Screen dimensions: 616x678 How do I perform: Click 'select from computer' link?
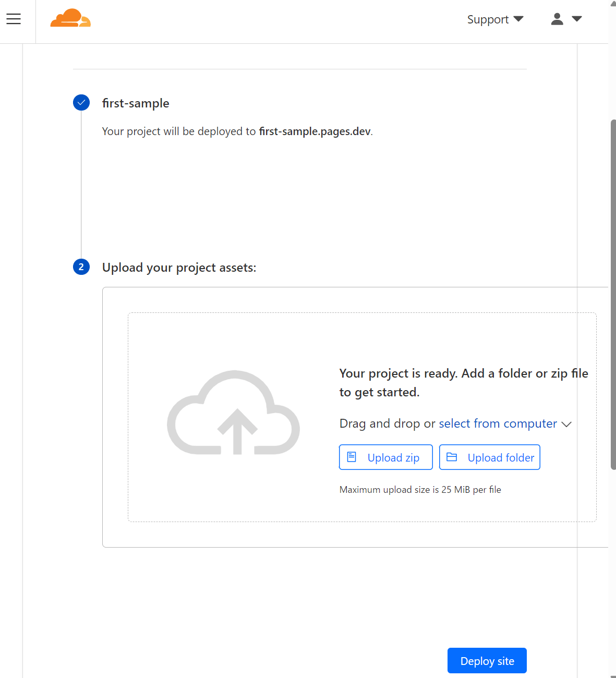[x=498, y=423]
